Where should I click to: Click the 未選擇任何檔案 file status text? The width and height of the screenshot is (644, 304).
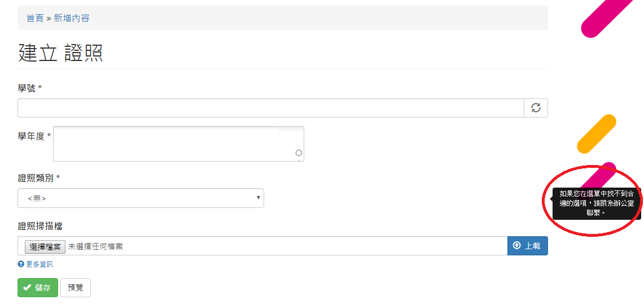click(x=95, y=246)
